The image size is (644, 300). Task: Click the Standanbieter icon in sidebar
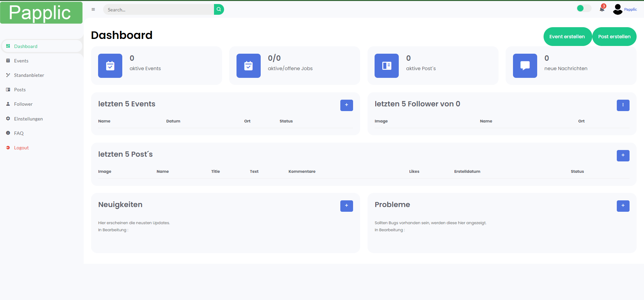coord(8,75)
